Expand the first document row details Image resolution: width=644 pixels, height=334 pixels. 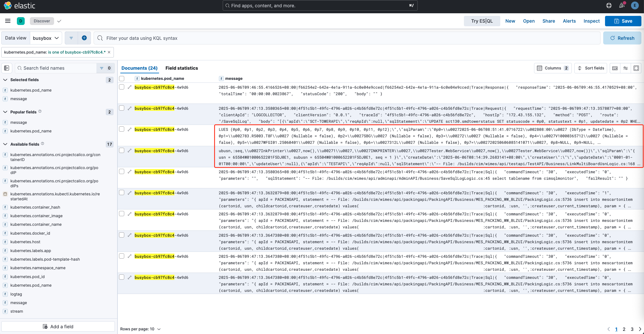click(130, 87)
